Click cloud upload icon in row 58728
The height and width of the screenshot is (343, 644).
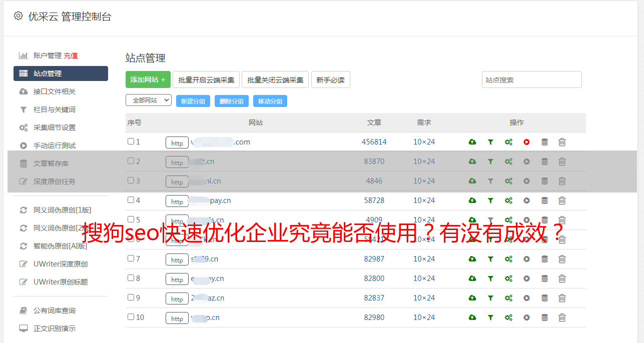tap(472, 200)
